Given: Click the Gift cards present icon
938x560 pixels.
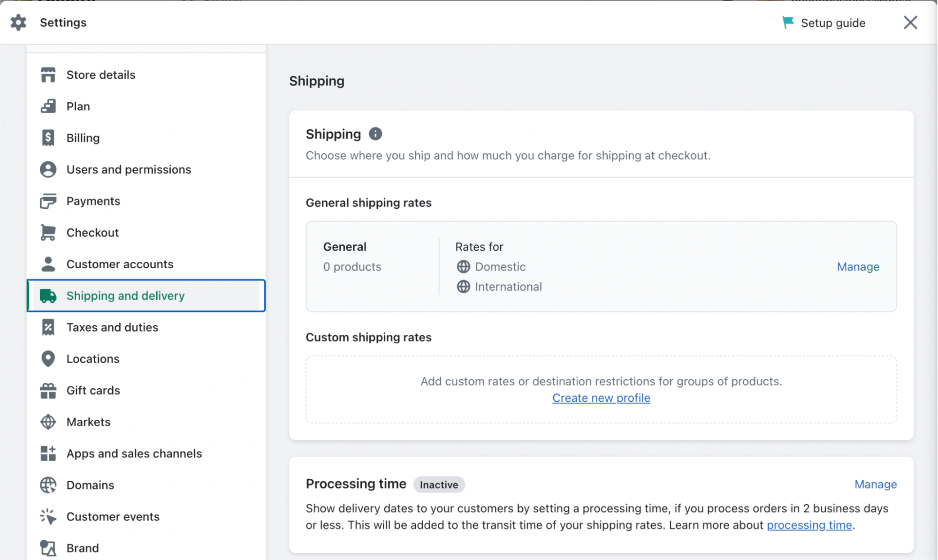Looking at the screenshot, I should point(48,390).
